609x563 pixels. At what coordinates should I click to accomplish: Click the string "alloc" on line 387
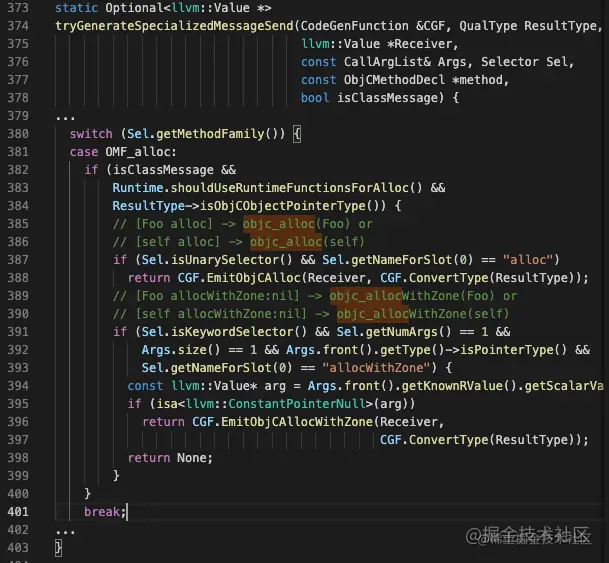(527, 260)
